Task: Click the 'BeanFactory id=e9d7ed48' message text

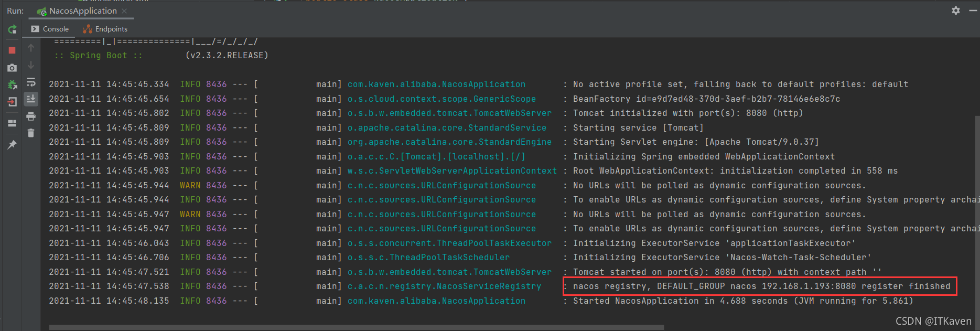Action: click(706, 99)
